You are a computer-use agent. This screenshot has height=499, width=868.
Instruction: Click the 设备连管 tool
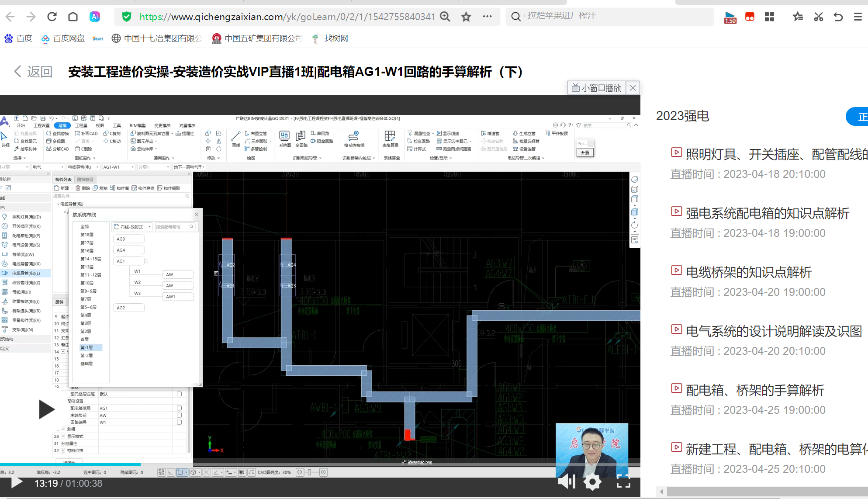(524, 149)
